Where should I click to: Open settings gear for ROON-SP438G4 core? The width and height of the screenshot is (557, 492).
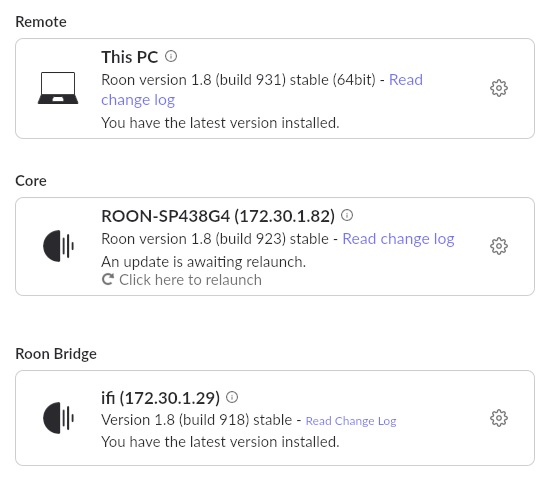[499, 246]
